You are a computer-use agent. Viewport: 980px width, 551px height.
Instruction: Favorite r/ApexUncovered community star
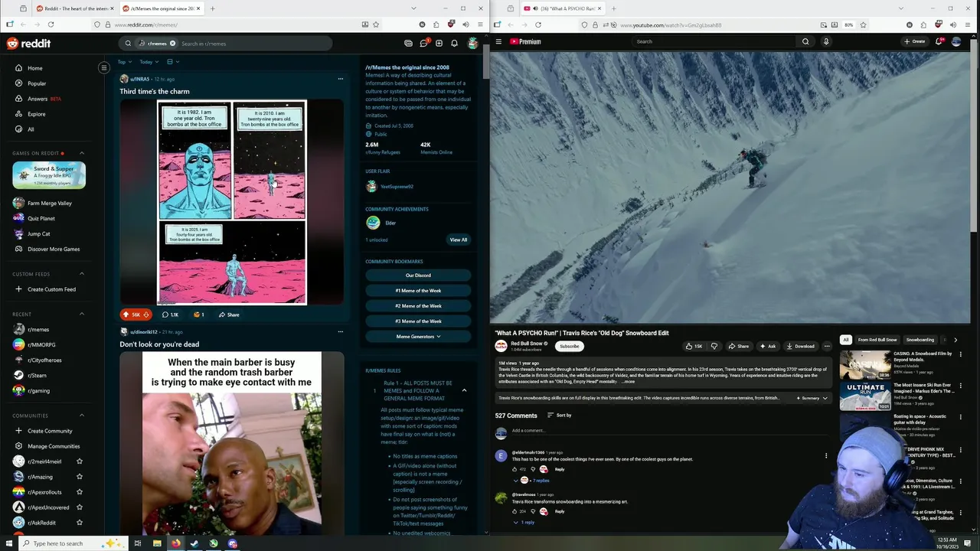tap(80, 507)
